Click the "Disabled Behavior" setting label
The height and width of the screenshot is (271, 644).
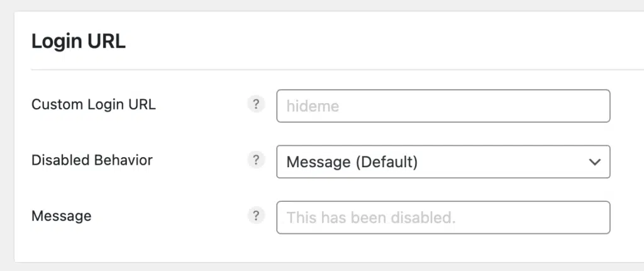[x=92, y=160]
